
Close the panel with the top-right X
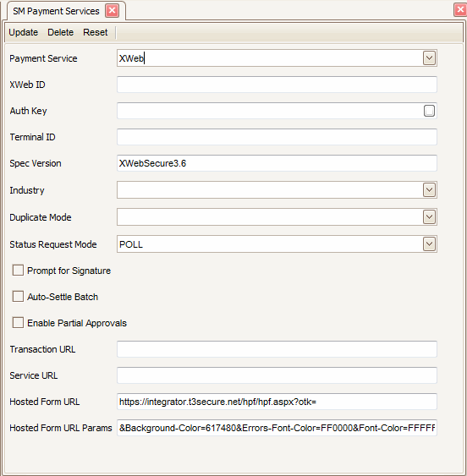click(460, 9)
